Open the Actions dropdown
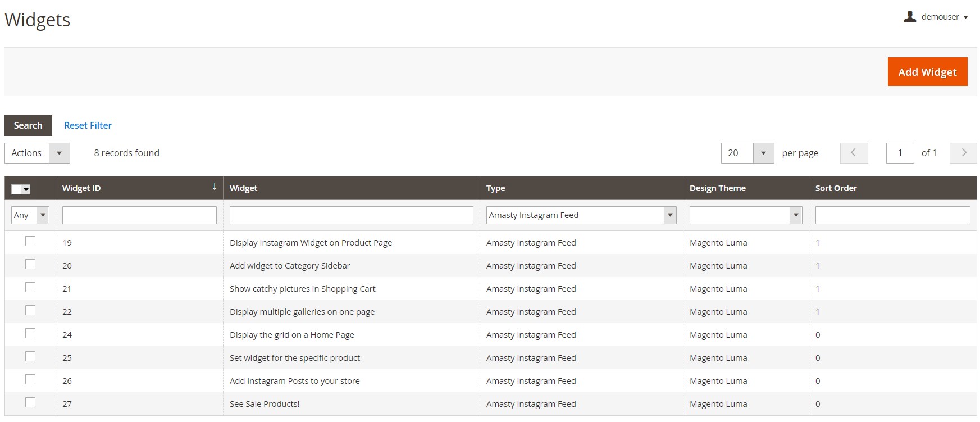The image size is (980, 422). coord(37,153)
